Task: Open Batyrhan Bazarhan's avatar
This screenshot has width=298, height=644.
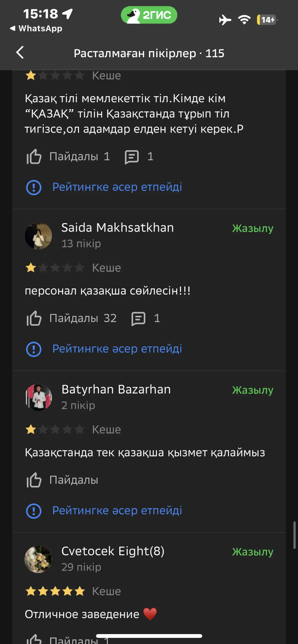Action: [38, 397]
